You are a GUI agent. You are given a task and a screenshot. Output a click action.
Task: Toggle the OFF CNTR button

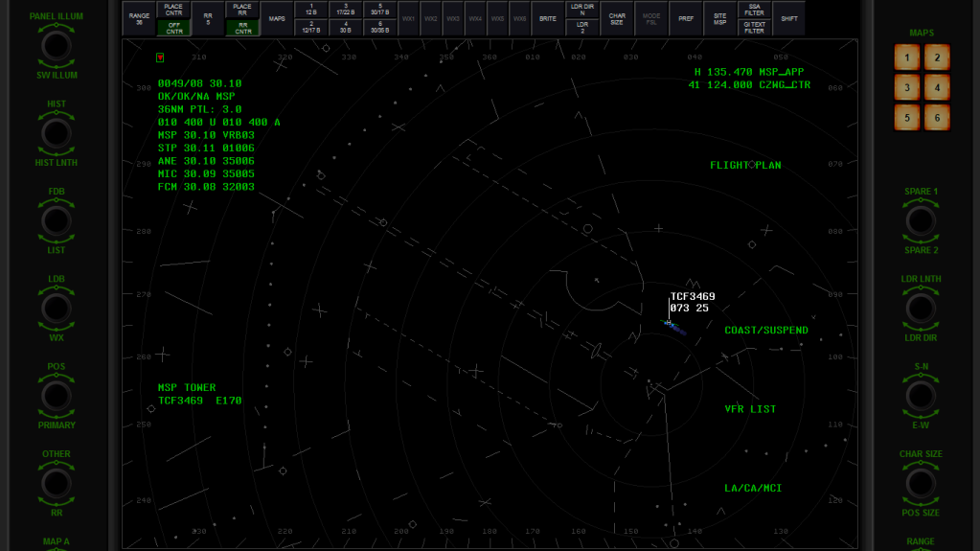173,28
